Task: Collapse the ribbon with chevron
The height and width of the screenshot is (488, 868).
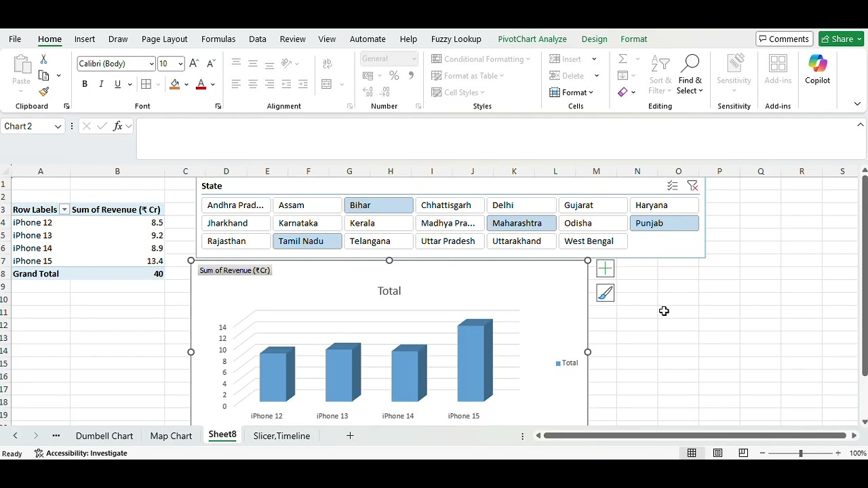Action: coord(857,104)
